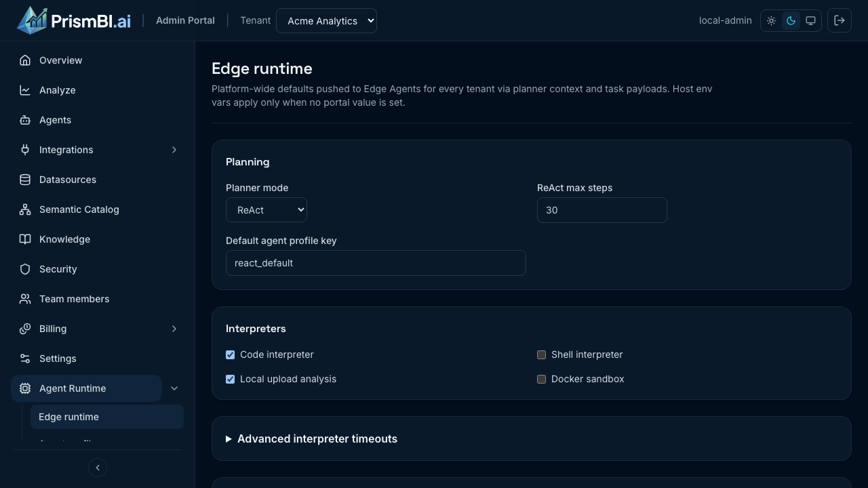Click the Security shield icon
The height and width of the screenshot is (488, 868).
[25, 269]
